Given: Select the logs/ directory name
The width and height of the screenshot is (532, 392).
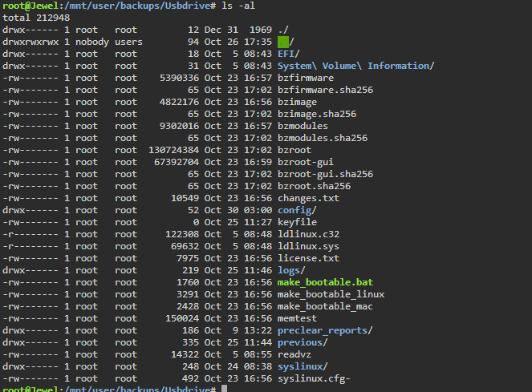Looking at the screenshot, I should point(291,271).
